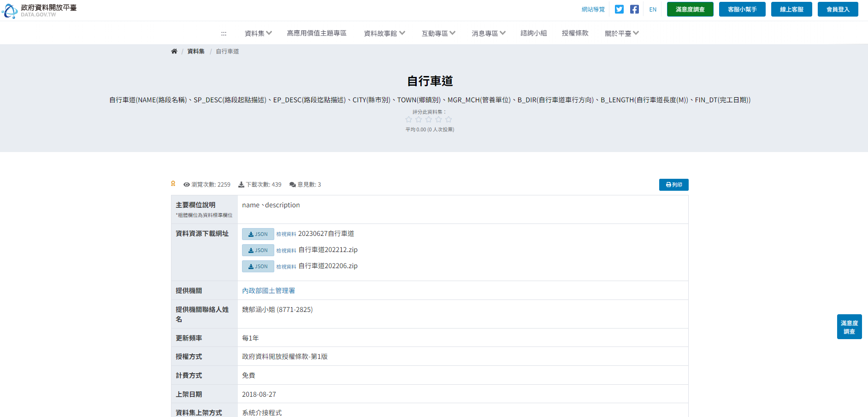This screenshot has width=868, height=417.
Task: Expand the 消息專區 navigation dropdown
Action: click(x=489, y=33)
